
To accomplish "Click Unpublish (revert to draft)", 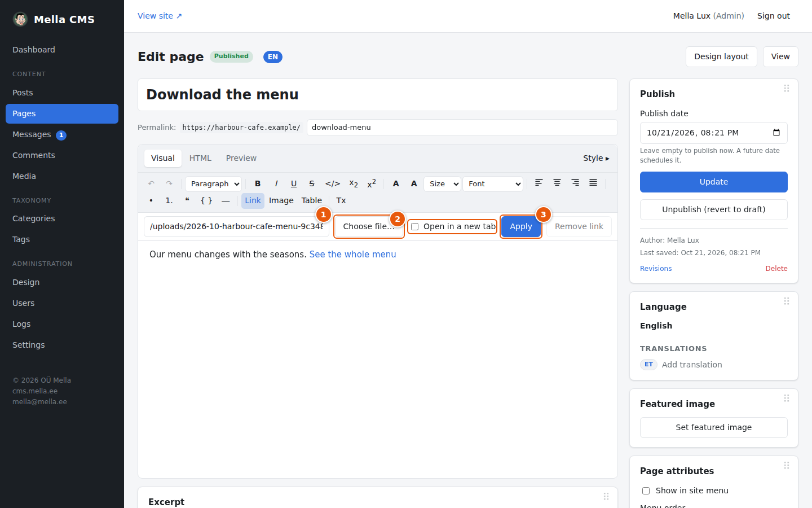I will [714, 209].
